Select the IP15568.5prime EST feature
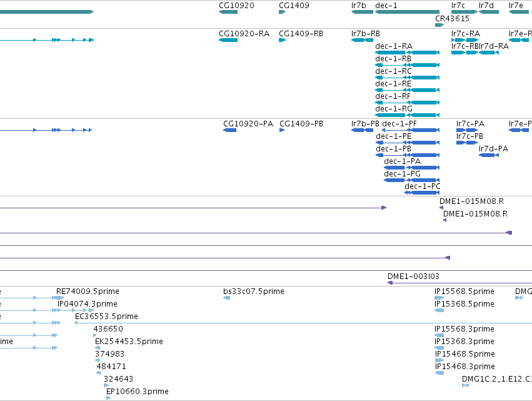 pyautogui.click(x=439, y=298)
